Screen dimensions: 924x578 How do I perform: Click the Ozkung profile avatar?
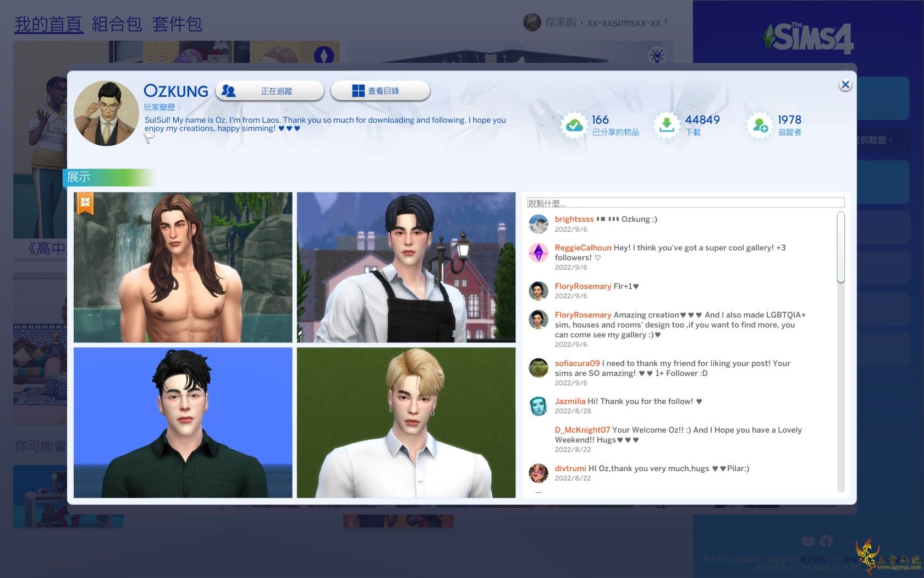[x=106, y=113]
